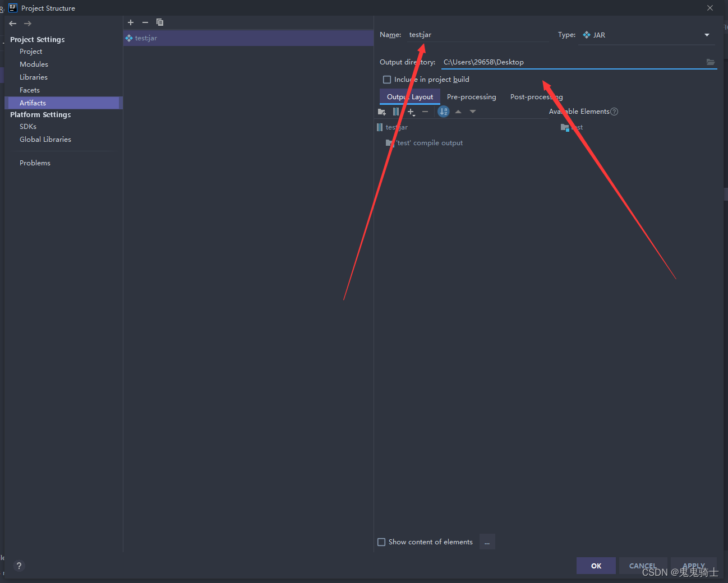The width and height of the screenshot is (728, 583).
Task: Open Global Libraries settings
Action: coord(45,140)
